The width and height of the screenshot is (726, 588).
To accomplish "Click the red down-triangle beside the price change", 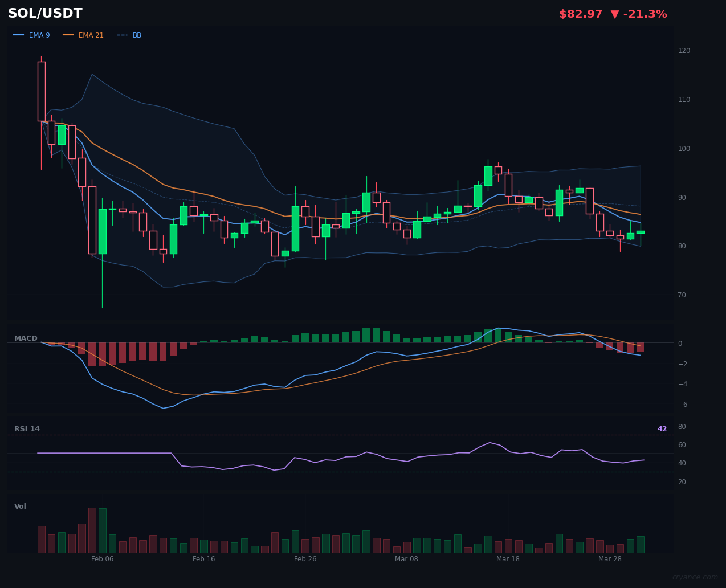I will (x=614, y=14).
